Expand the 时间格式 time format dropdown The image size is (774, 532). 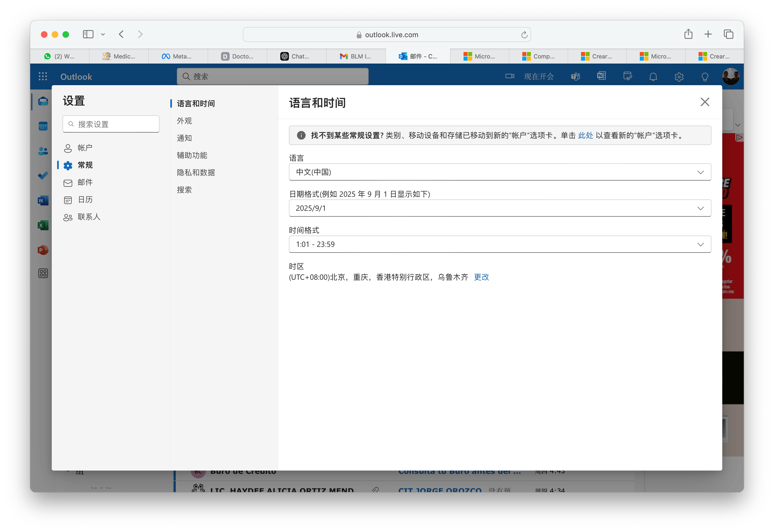click(x=500, y=244)
